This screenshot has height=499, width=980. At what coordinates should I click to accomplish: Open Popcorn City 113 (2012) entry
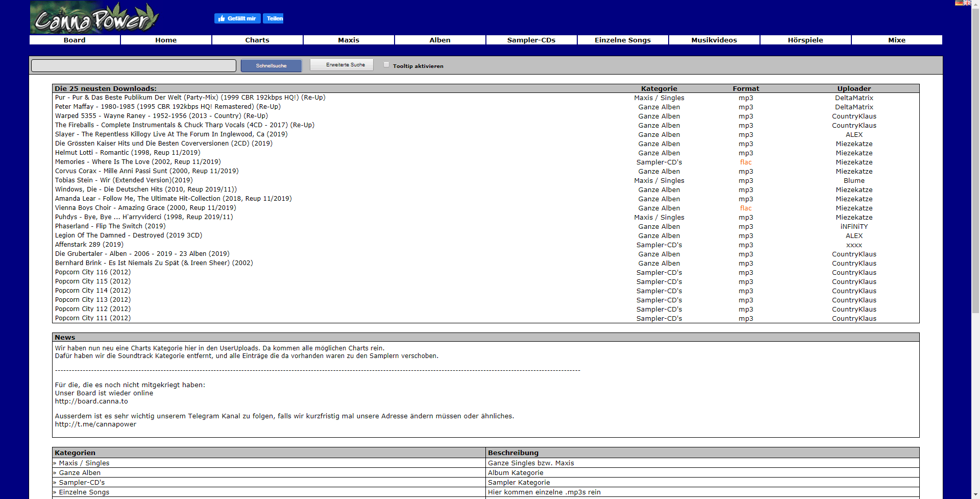click(x=93, y=300)
